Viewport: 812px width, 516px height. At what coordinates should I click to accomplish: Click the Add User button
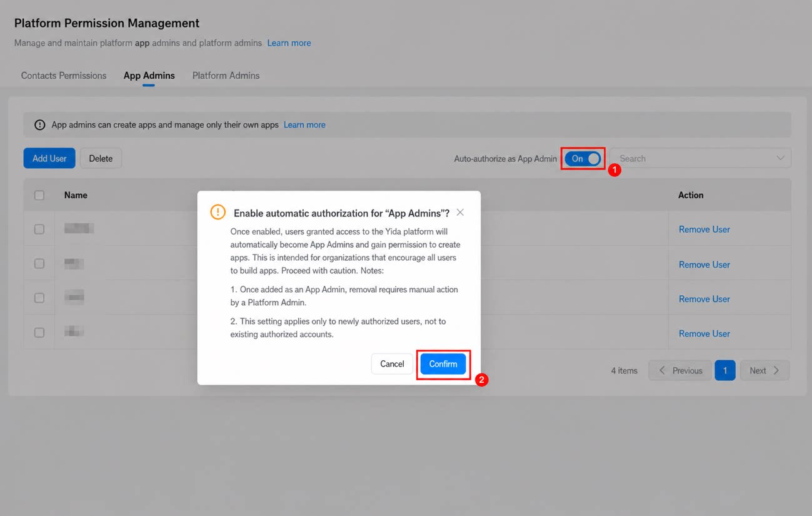pyautogui.click(x=49, y=158)
